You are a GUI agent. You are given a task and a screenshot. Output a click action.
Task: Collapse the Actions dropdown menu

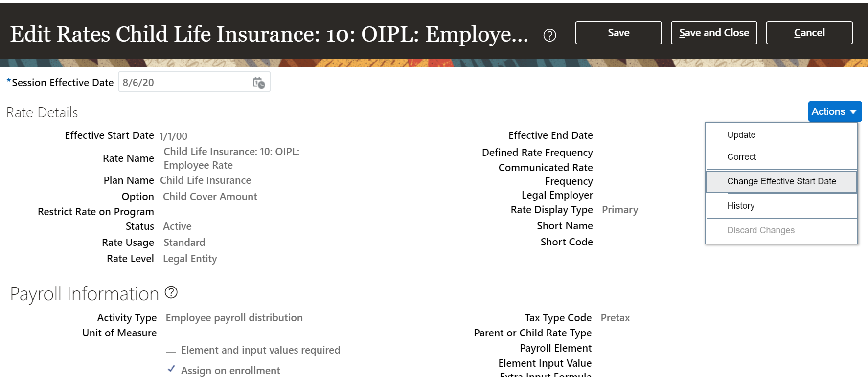[x=834, y=111]
